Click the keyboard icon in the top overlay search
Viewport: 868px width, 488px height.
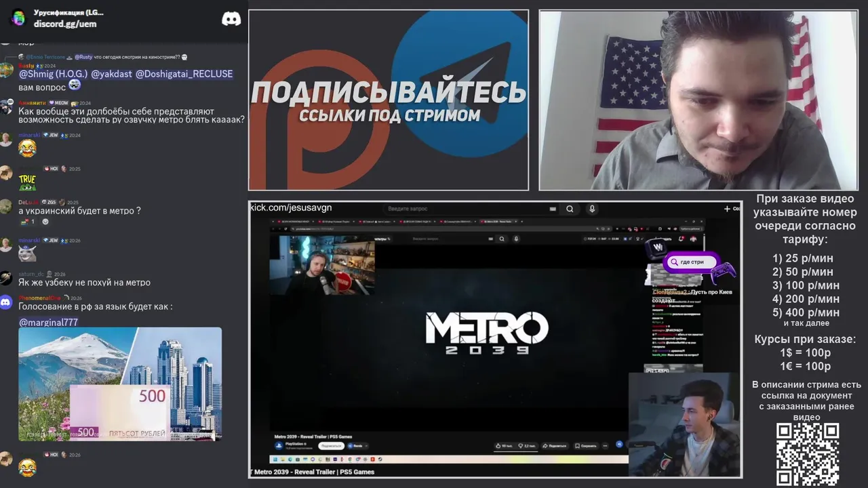coord(553,209)
